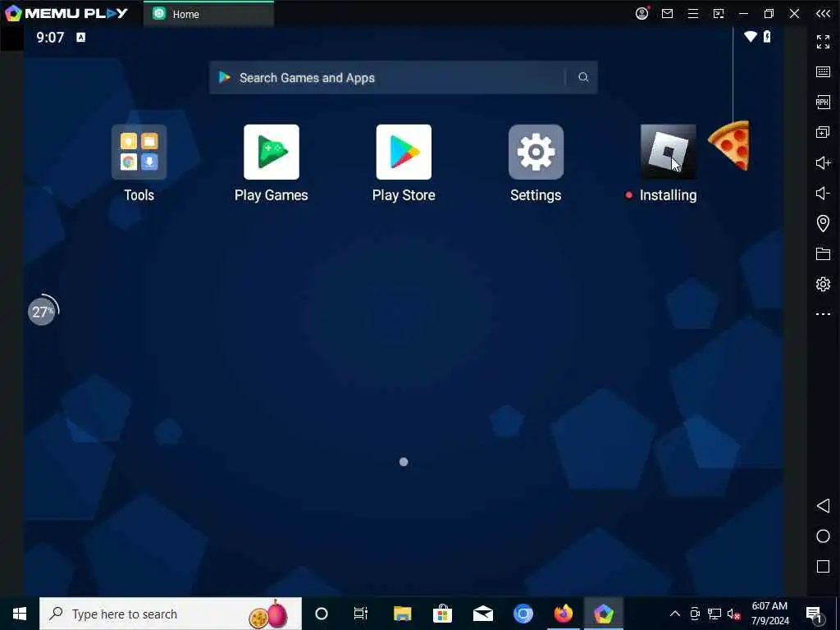This screenshot has height=630, width=840.
Task: Click the Search Games and Apps field
Action: point(403,78)
